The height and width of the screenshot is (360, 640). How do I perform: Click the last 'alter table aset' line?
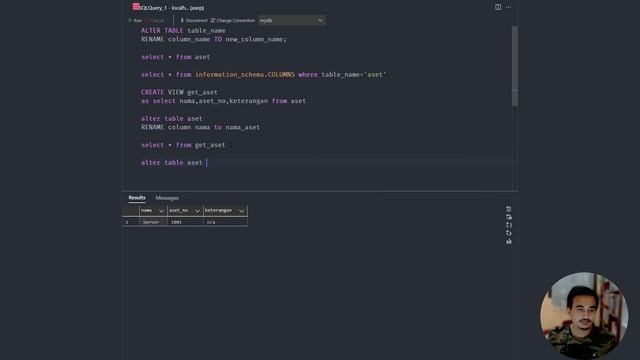172,162
